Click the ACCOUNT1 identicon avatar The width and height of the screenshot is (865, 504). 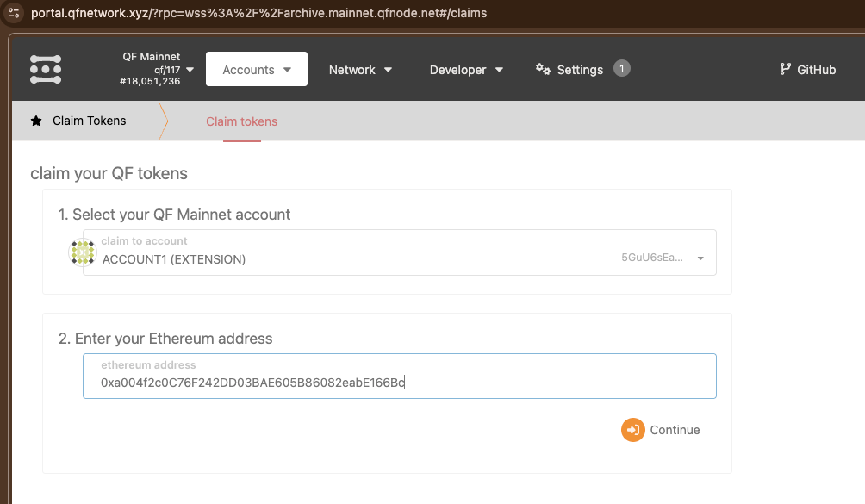pos(82,252)
